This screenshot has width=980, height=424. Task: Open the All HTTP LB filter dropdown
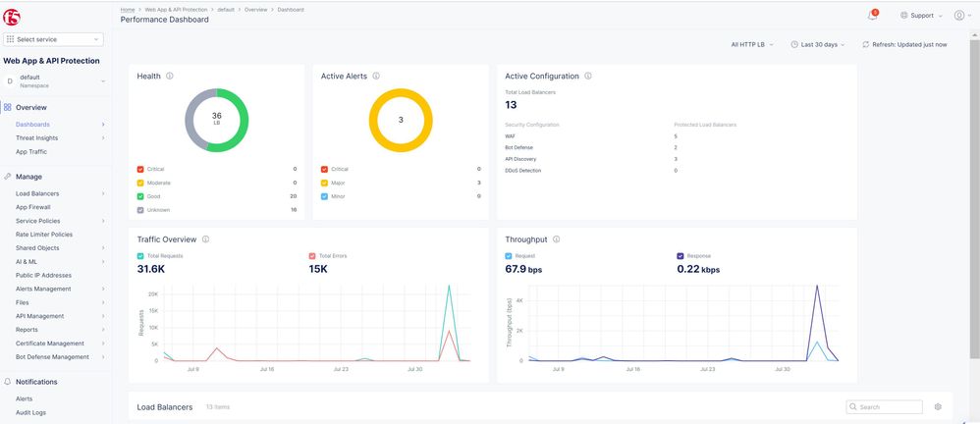tap(752, 44)
